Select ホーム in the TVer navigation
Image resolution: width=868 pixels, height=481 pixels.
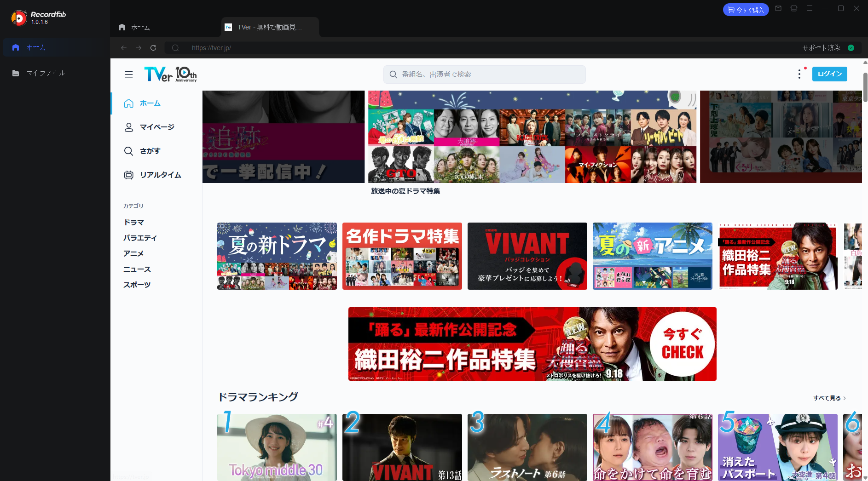(x=156, y=103)
